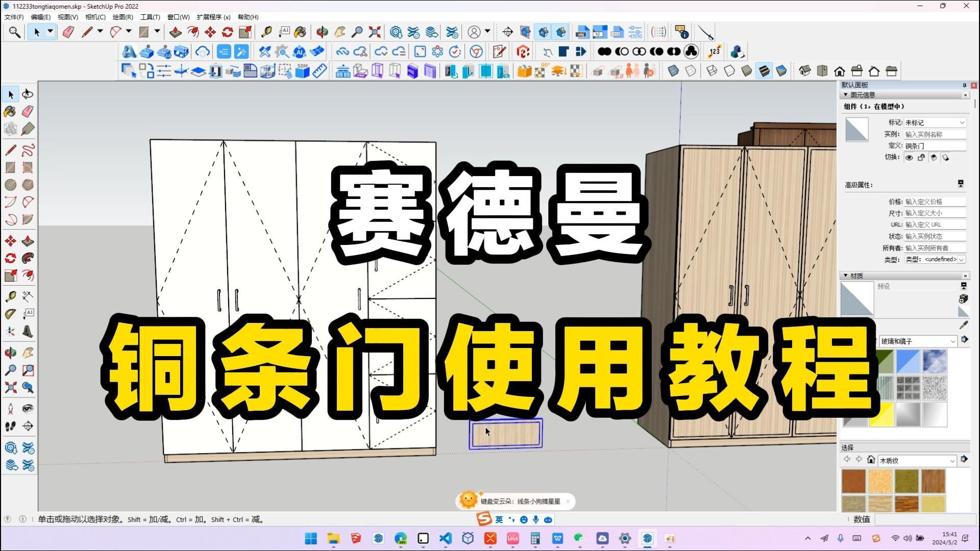Image resolution: width=980 pixels, height=551 pixels.
Task: Toggle hidden eye icon in Entity Info
Action: tap(909, 158)
